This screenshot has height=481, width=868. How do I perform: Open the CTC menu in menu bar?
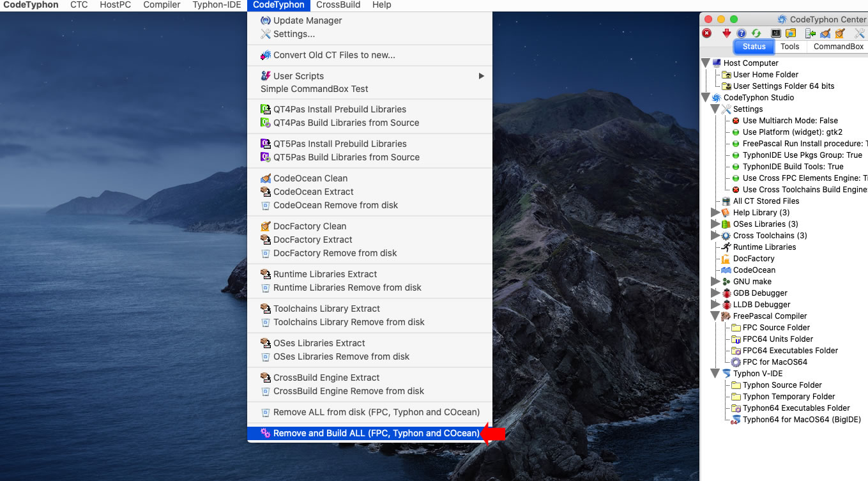[x=79, y=4]
